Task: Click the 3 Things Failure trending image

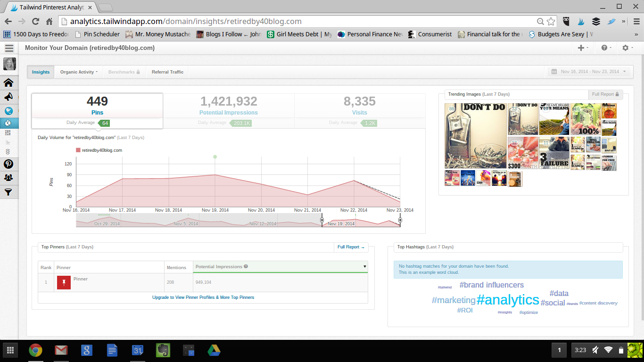Action: point(554,153)
